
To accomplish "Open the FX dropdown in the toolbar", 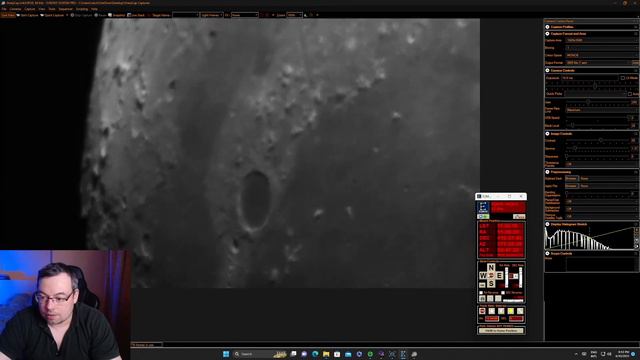I will click(x=245, y=15).
